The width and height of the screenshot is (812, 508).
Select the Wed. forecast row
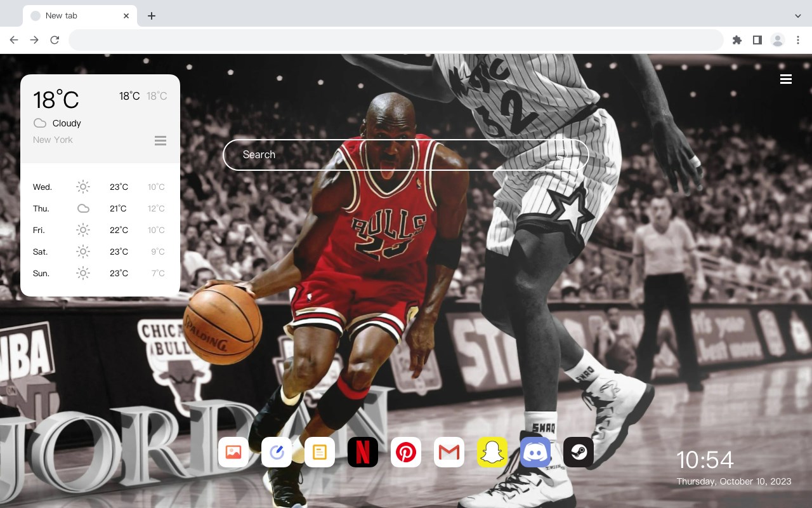(100, 187)
